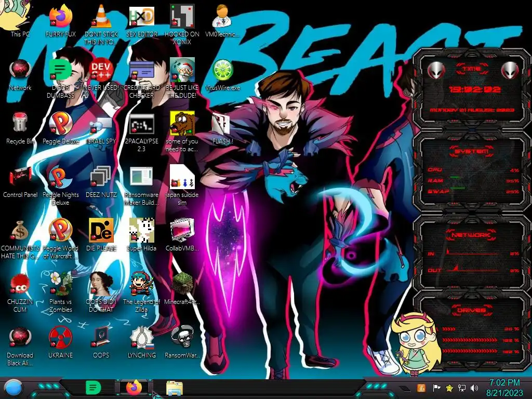This screenshot has height=399, width=532.
Task: Click the RAM usage row in SYSTEM widget
Action: coord(473,180)
